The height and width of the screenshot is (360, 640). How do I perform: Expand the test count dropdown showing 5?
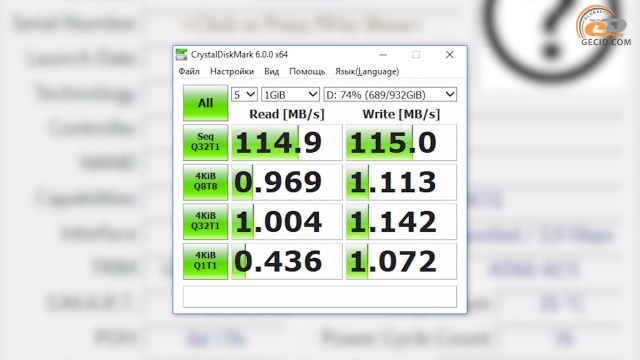(x=244, y=95)
